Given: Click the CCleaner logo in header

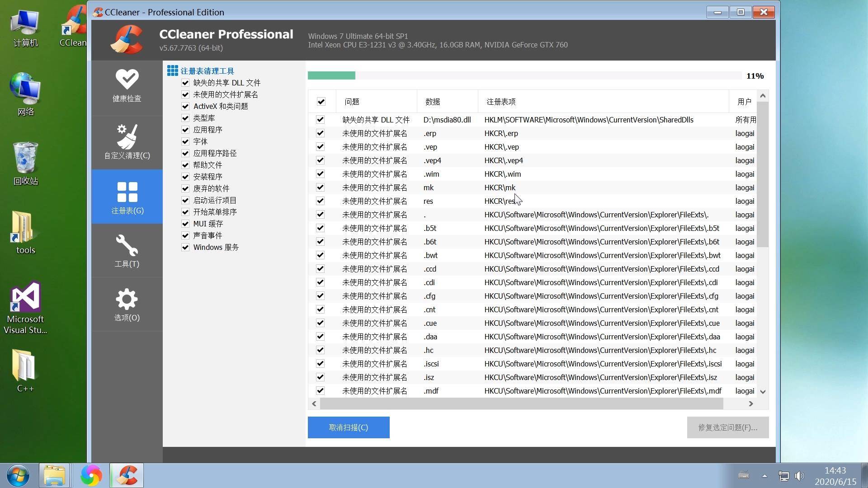Looking at the screenshot, I should pyautogui.click(x=127, y=40).
